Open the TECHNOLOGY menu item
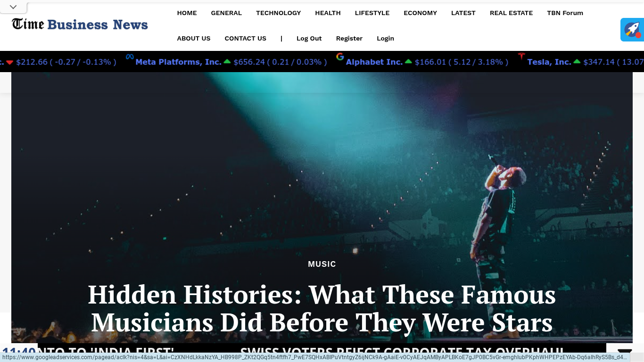Image resolution: width=644 pixels, height=362 pixels. (279, 13)
